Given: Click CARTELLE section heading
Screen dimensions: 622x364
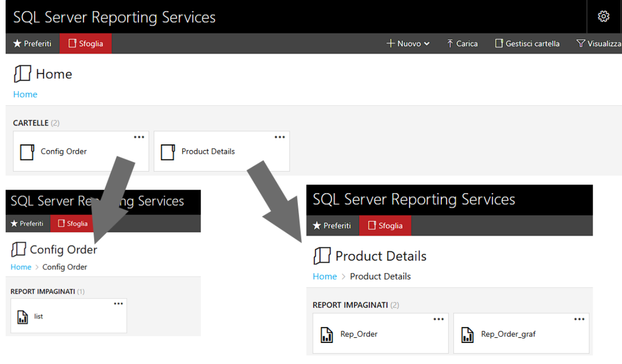Looking at the screenshot, I should coord(31,123).
